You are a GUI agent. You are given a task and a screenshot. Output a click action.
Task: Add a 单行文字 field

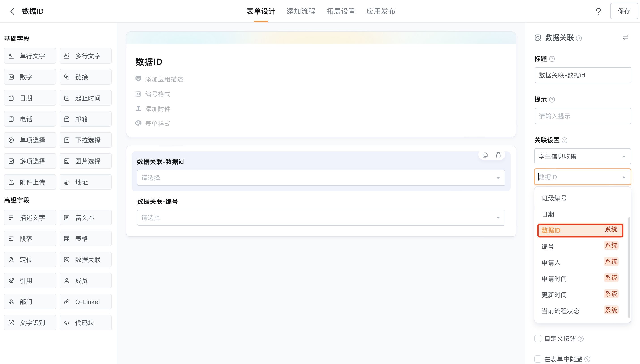(30, 56)
